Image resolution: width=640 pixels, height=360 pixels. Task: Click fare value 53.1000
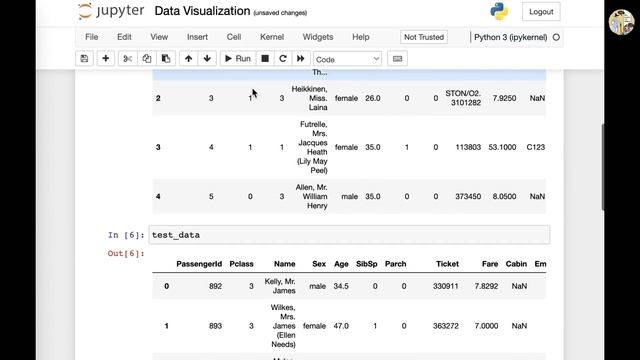coord(502,147)
